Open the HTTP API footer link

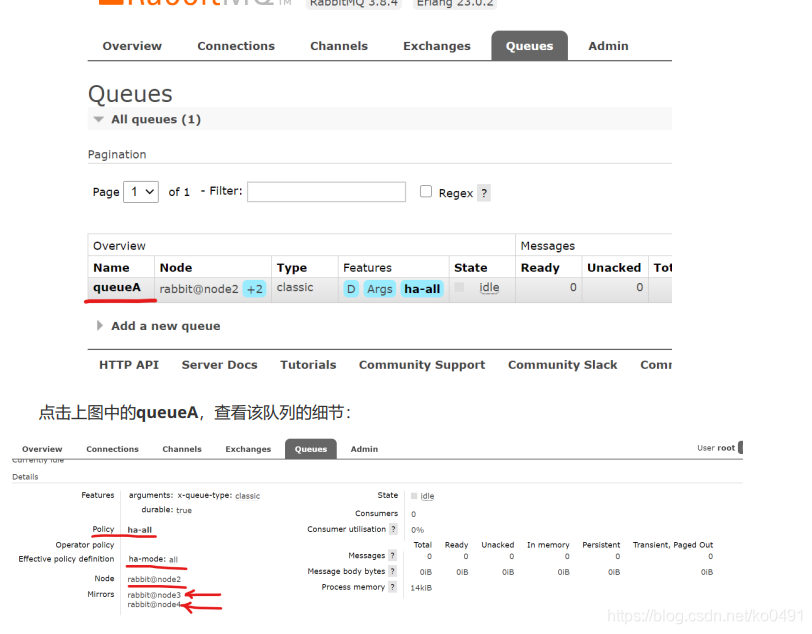[129, 365]
